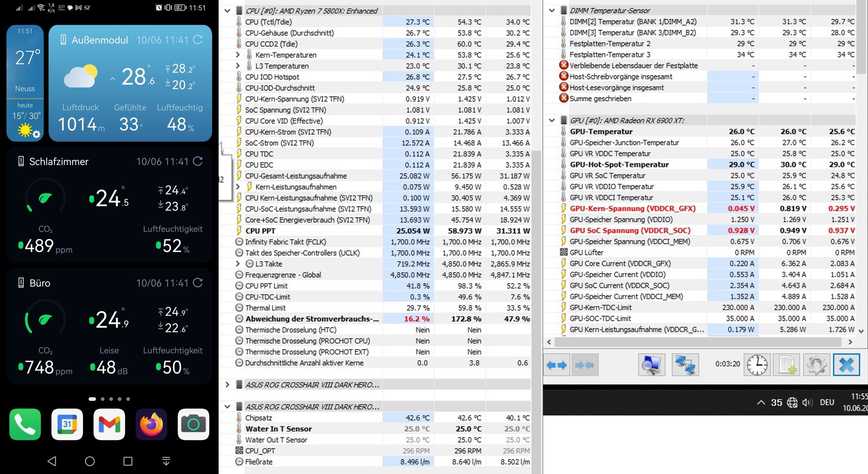Screen dimensions: 868x474
Task: Show hidden tray icons chevron
Action: click(761, 403)
